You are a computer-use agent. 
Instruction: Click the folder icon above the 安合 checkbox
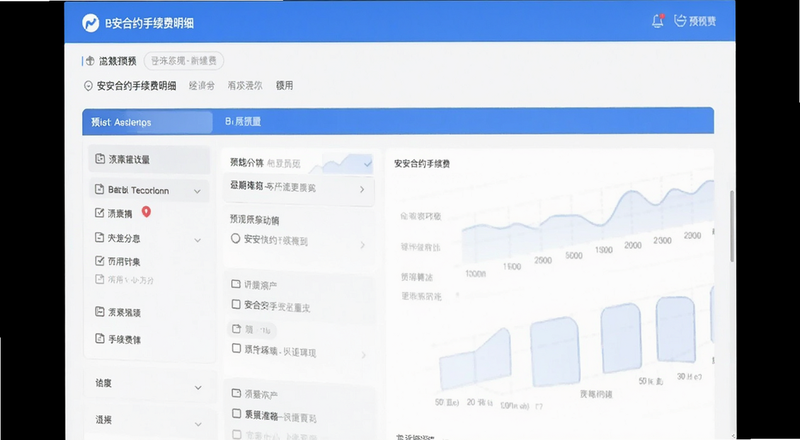pos(236,284)
